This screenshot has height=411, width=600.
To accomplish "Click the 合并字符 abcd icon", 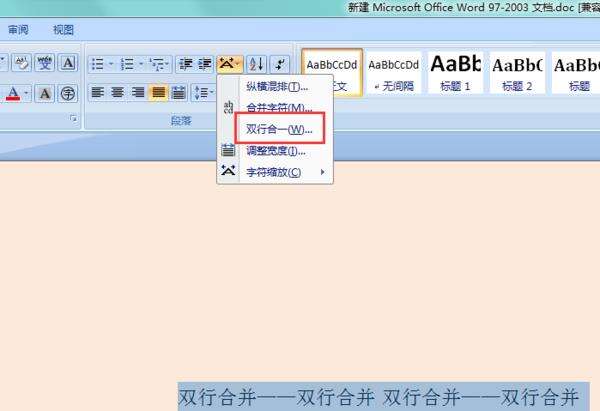I will 228,107.
